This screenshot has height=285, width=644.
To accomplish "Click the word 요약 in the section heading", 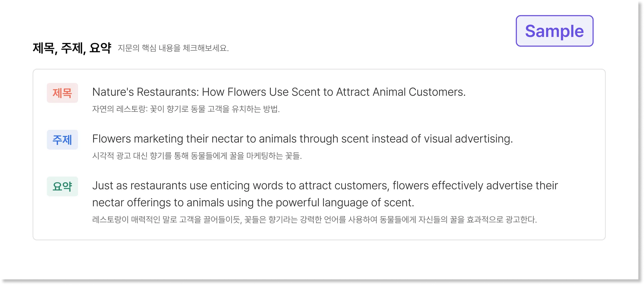I will click(x=100, y=48).
